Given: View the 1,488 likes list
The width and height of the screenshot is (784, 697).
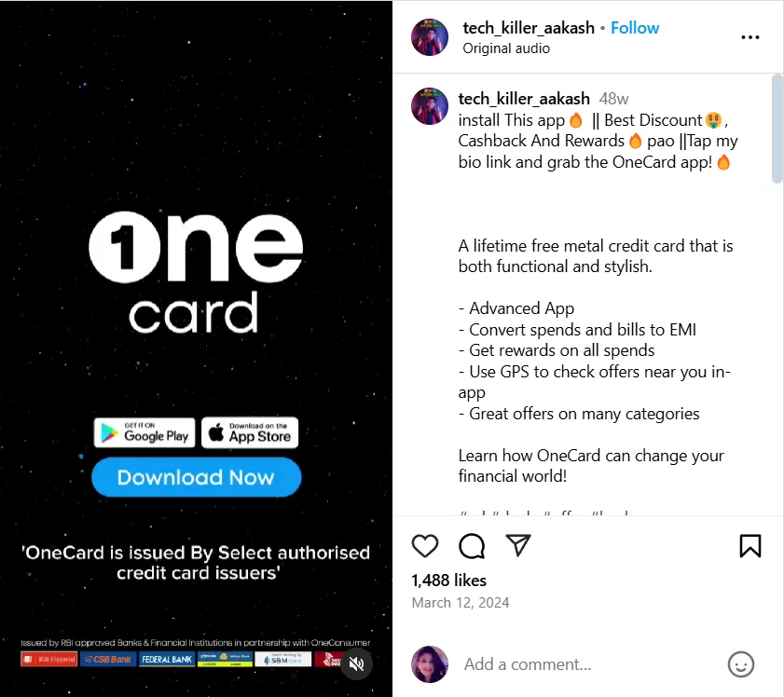Looking at the screenshot, I should point(448,581).
